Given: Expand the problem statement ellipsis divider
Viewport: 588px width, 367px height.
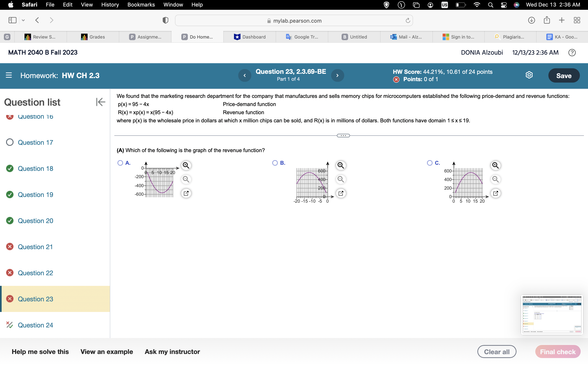Looking at the screenshot, I should pyautogui.click(x=343, y=136).
